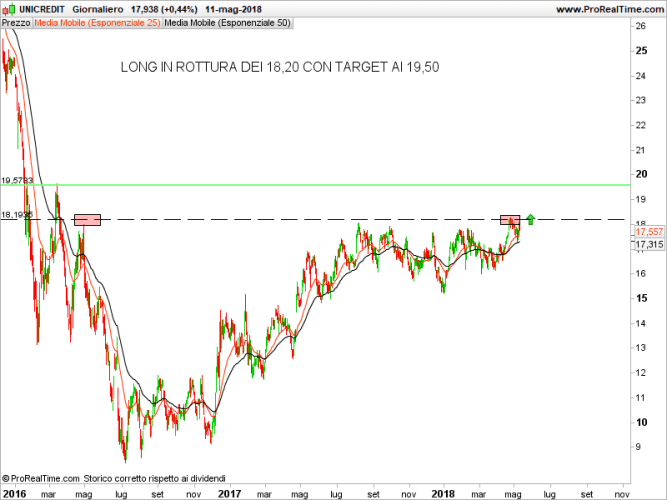667x500 pixels.
Task: Click the LONG IN ROTTURA annotation text
Action: [x=279, y=67]
